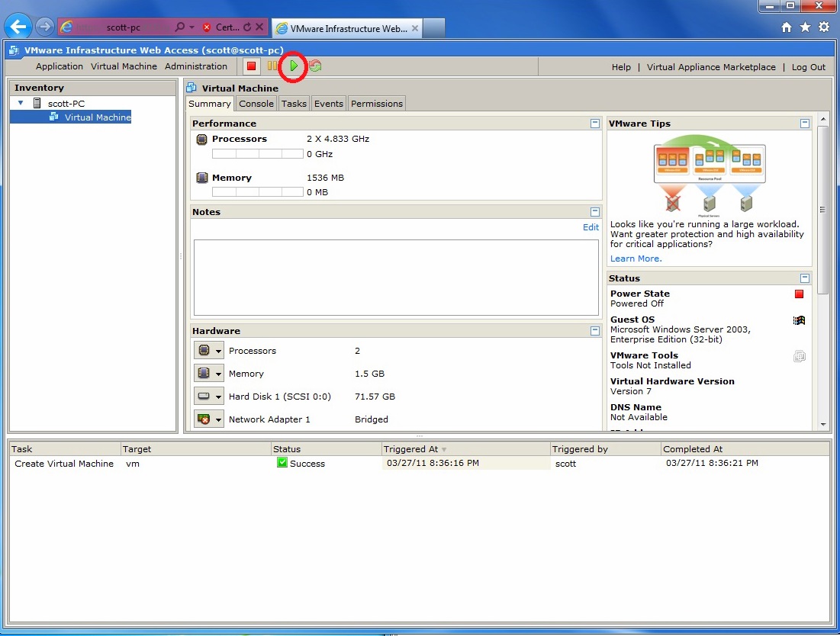Switch to the Tasks tab
The image size is (840, 636).
click(294, 104)
